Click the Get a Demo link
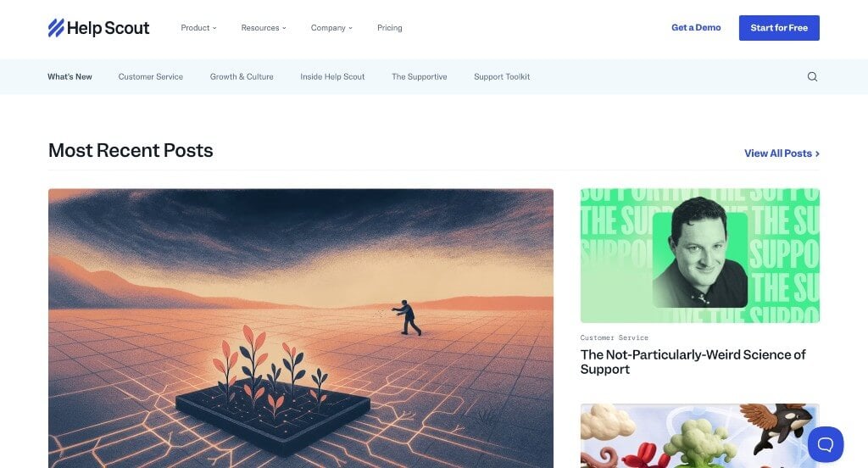The image size is (868, 468). [696, 28]
